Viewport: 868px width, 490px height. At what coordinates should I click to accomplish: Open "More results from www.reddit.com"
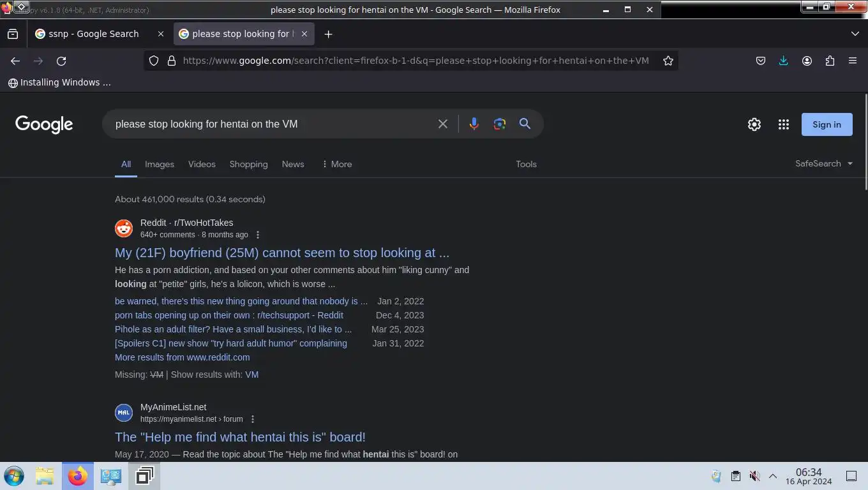pos(182,357)
